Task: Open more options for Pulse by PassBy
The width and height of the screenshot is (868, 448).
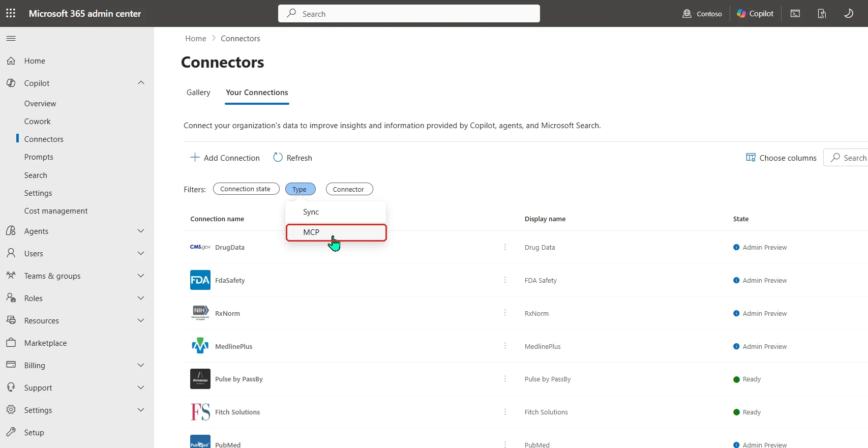Action: click(x=505, y=379)
